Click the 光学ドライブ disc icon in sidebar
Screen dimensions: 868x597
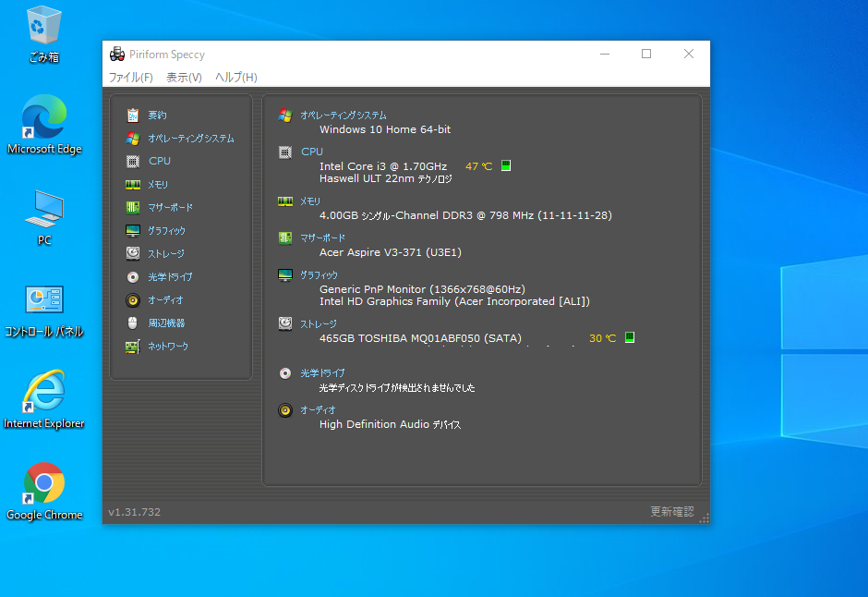pyautogui.click(x=133, y=277)
